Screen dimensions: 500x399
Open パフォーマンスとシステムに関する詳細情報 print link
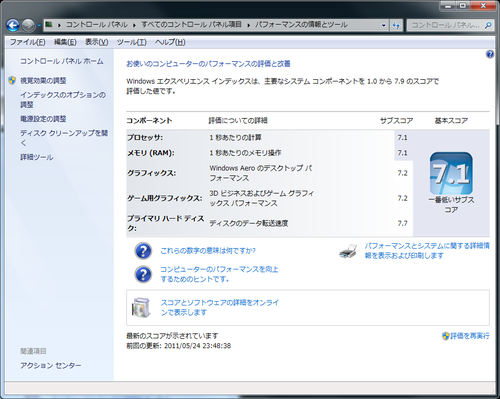coord(427,251)
